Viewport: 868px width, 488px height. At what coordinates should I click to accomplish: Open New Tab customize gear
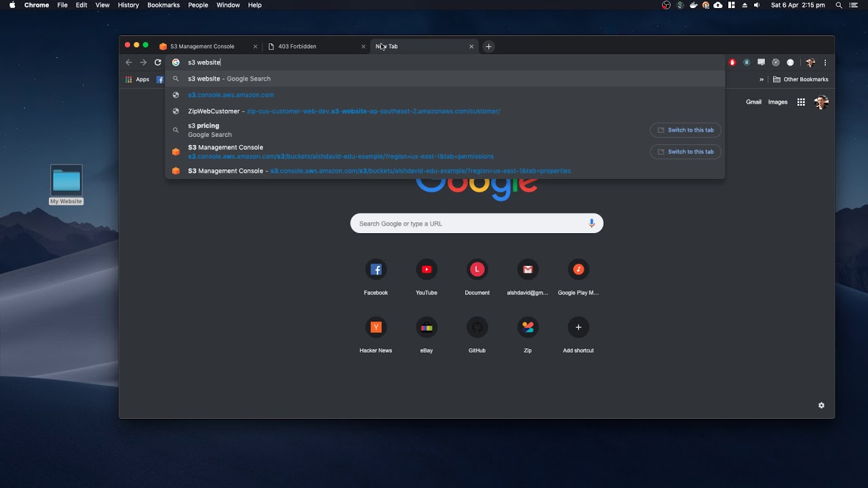pyautogui.click(x=821, y=405)
